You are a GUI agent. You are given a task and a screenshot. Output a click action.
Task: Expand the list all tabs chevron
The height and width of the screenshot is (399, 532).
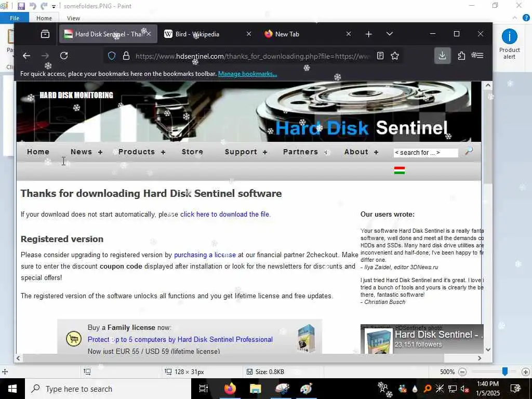[x=390, y=34]
